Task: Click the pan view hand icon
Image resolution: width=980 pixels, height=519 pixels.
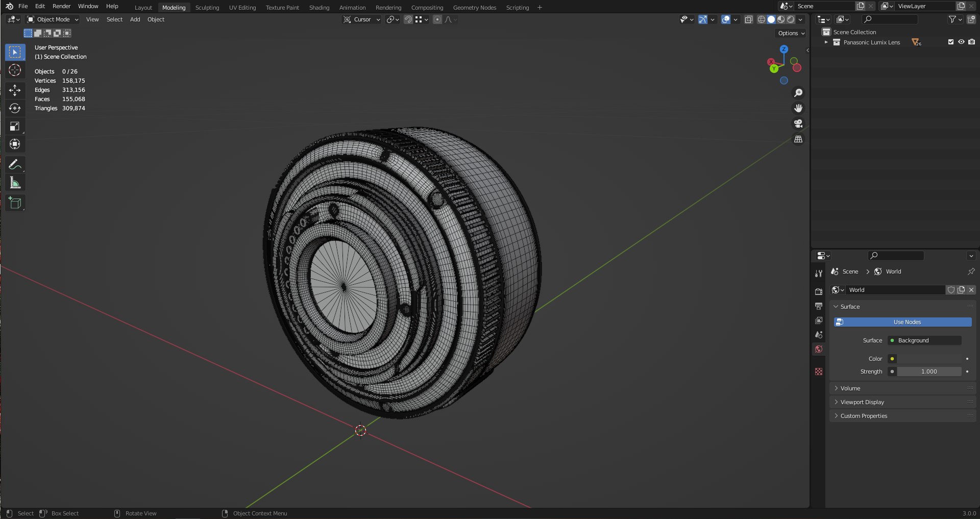Action: coord(798,108)
